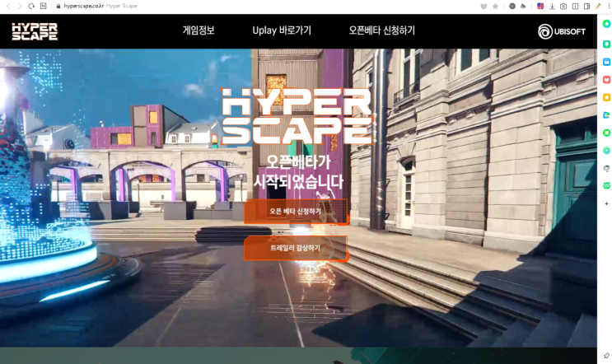
Task: Open the browser three-dot menu
Action: coord(609,6)
